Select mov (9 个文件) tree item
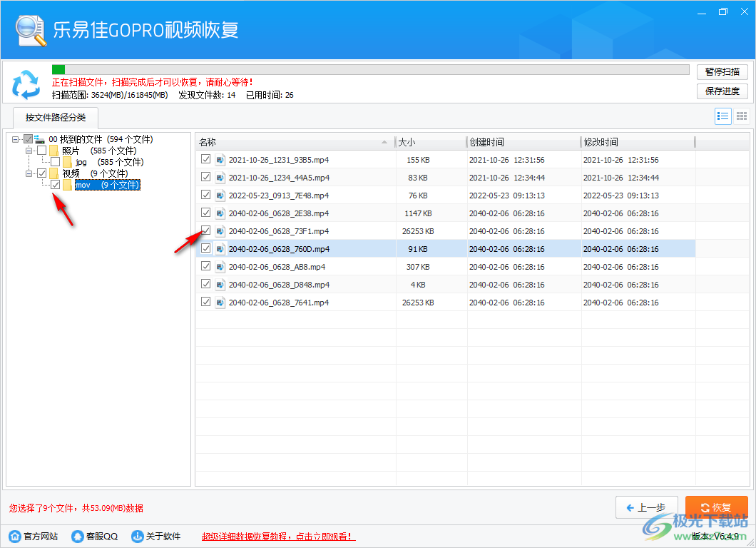 107,185
